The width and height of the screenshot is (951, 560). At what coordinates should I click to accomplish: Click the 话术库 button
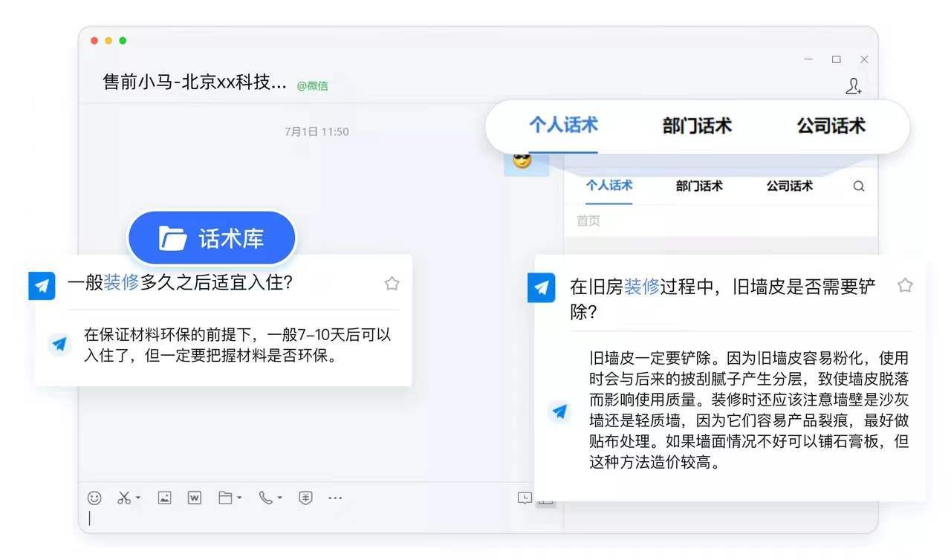click(x=212, y=238)
